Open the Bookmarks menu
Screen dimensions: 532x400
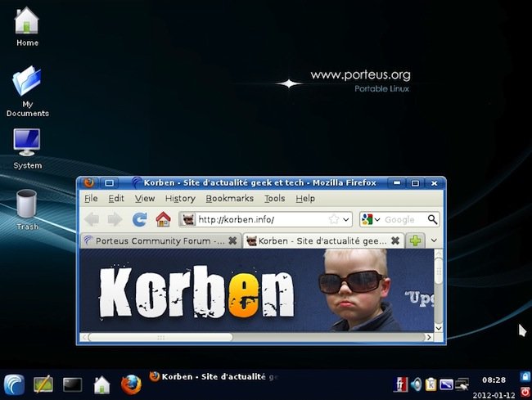point(230,198)
